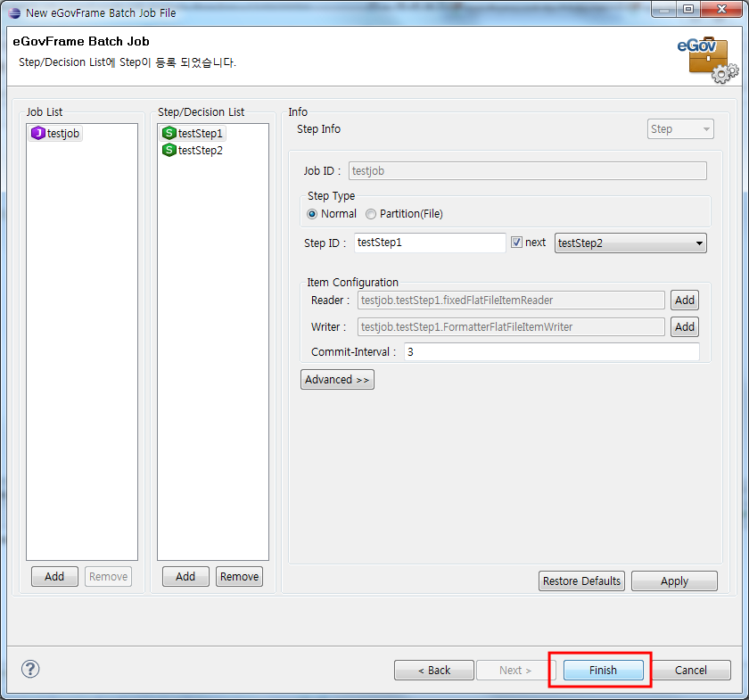Click the Reader text field
749x700 pixels.
[511, 301]
